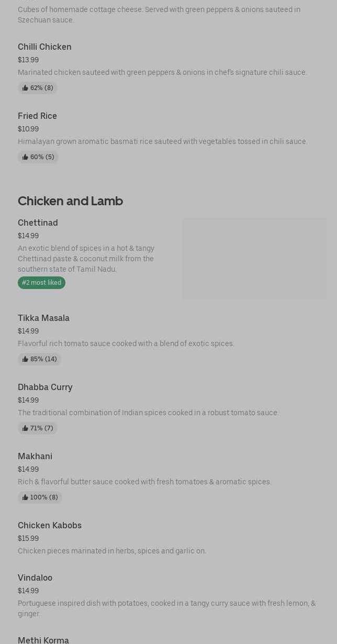Click the 85% (14) rating pill
This screenshot has width=337, height=644.
tap(40, 359)
